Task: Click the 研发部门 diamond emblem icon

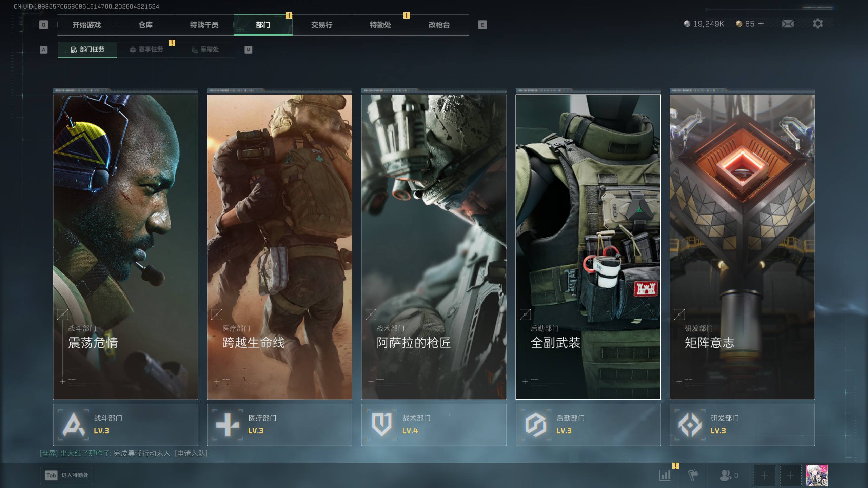Action: pos(690,424)
